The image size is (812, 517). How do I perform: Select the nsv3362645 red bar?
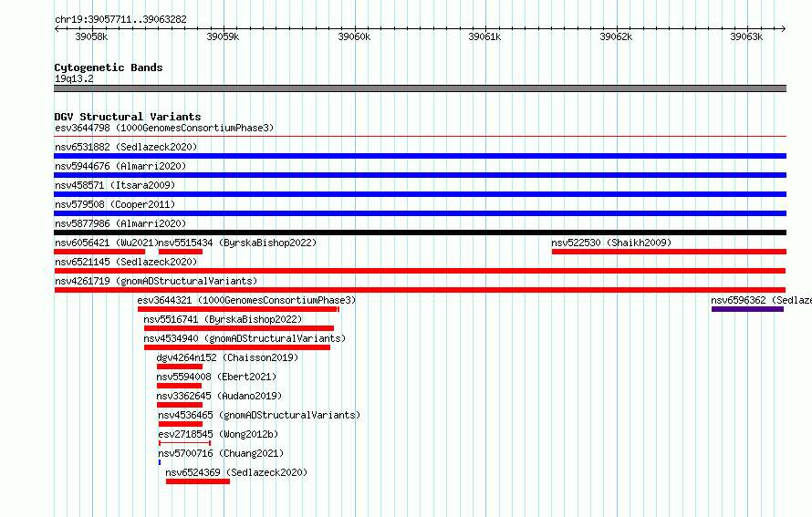[179, 405]
